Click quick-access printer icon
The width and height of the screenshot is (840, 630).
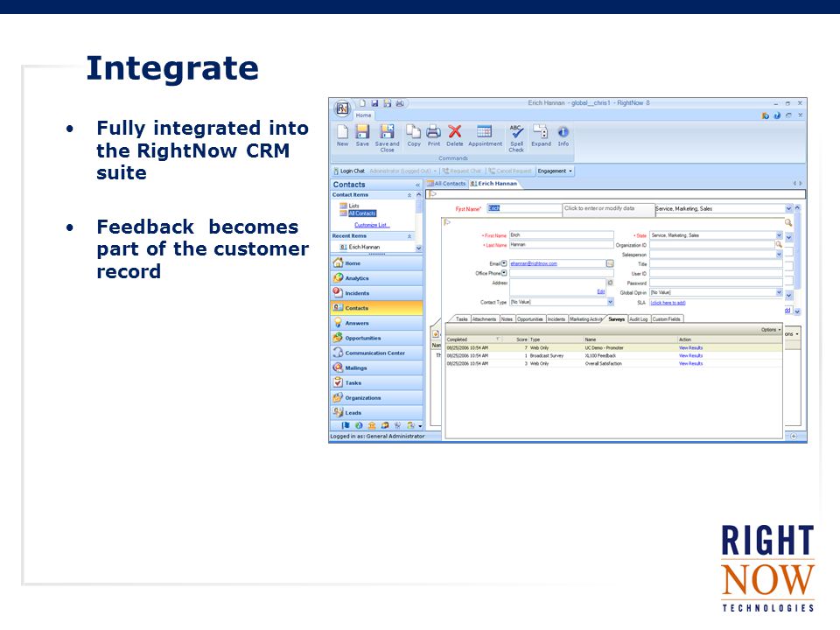click(400, 103)
